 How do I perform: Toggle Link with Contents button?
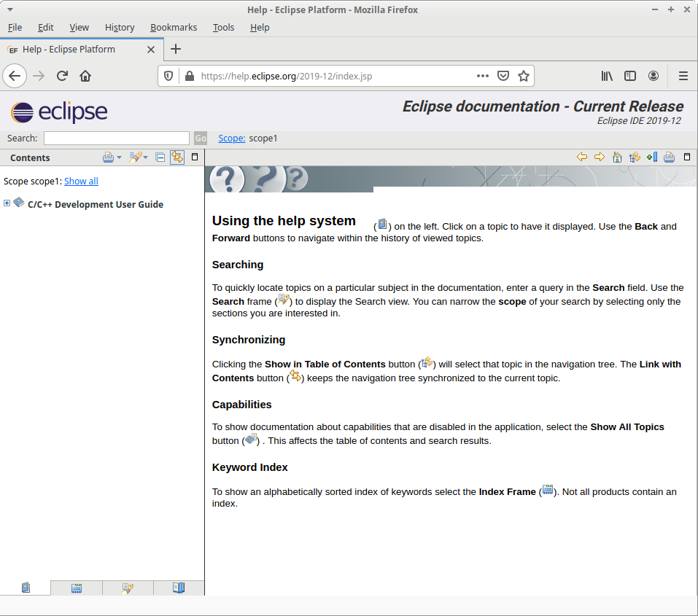pyautogui.click(x=177, y=157)
